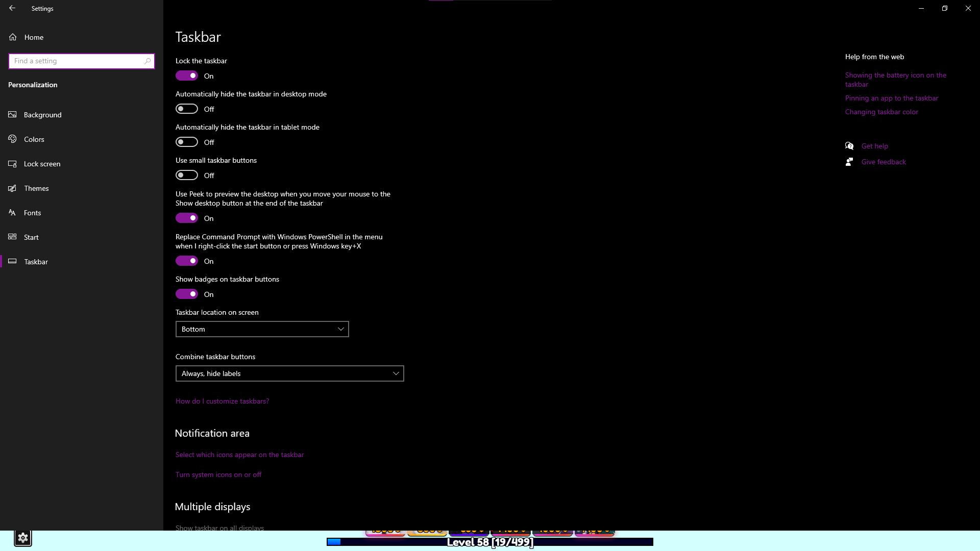Click the back arrow icon
This screenshot has height=551, width=980.
(x=12, y=8)
